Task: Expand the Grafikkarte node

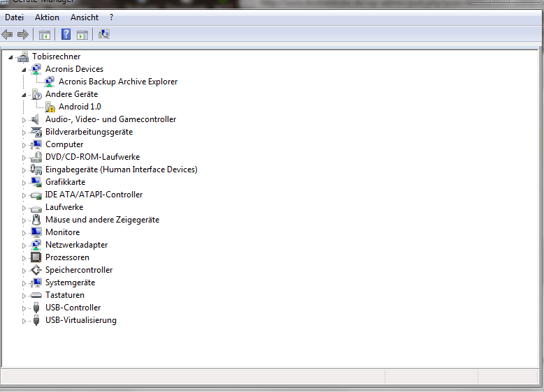Action: click(24, 183)
